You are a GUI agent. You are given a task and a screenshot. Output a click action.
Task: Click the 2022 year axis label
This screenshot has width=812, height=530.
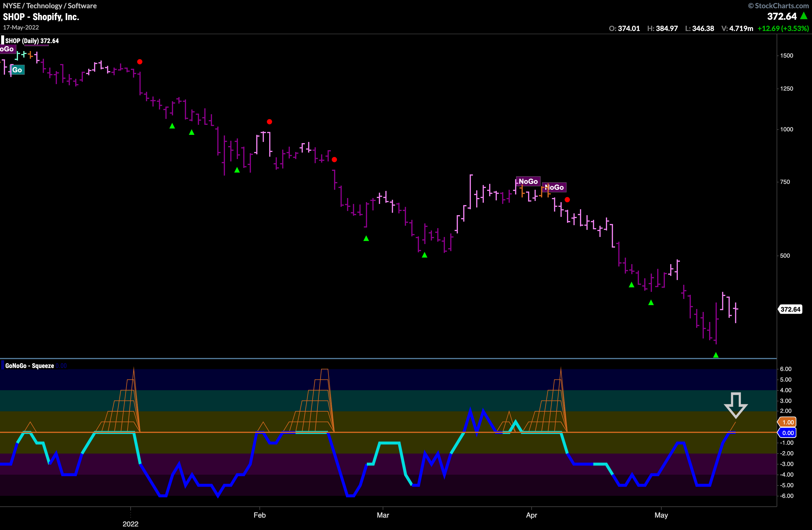point(130,524)
